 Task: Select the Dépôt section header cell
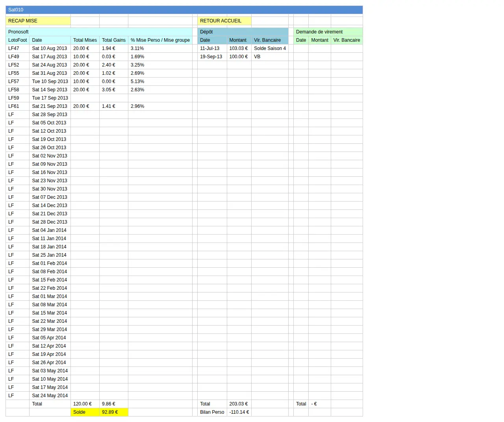click(x=243, y=32)
